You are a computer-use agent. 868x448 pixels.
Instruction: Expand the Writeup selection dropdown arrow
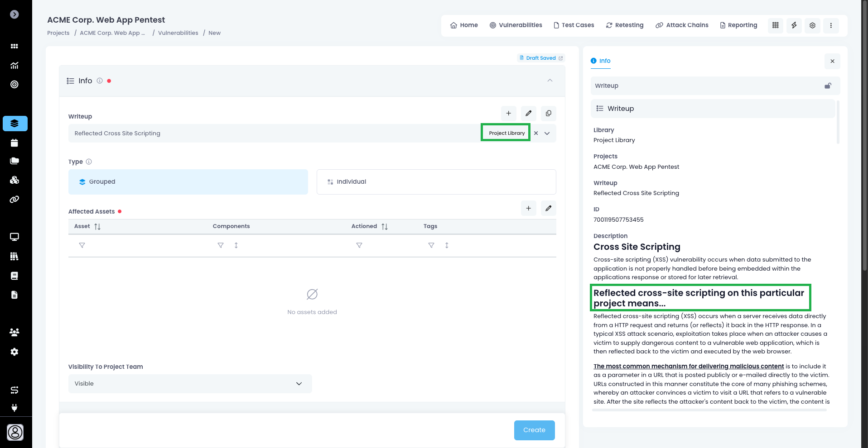547,133
